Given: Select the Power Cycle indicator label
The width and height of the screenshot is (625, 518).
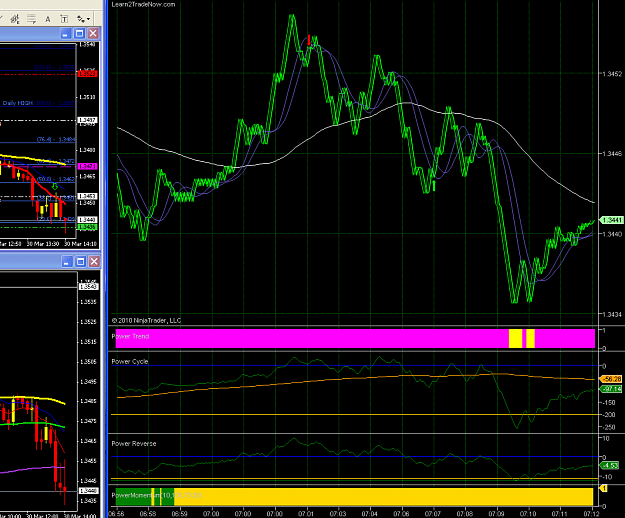Looking at the screenshot, I should [130, 361].
